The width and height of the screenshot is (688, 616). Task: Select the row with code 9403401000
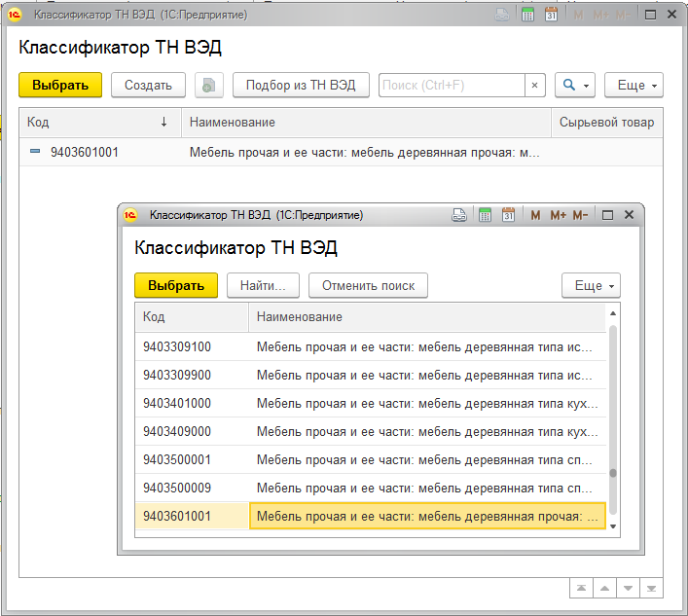177,404
